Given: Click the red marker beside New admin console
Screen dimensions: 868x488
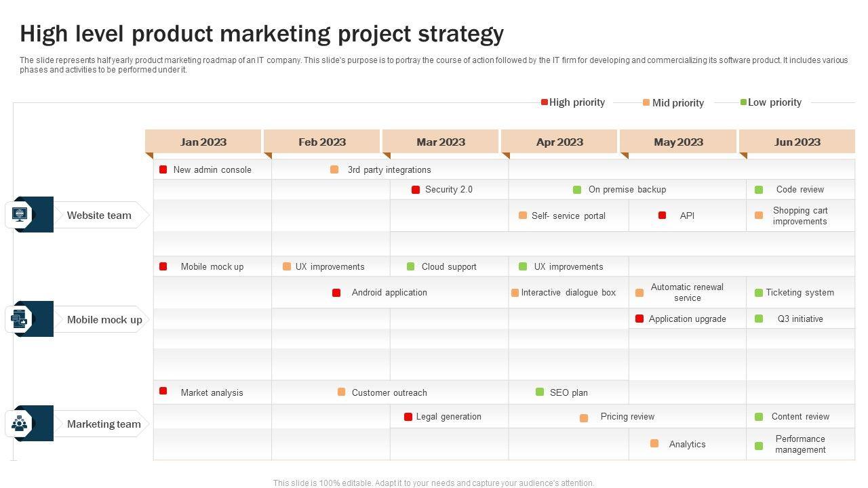Looking at the screenshot, I should [x=163, y=169].
